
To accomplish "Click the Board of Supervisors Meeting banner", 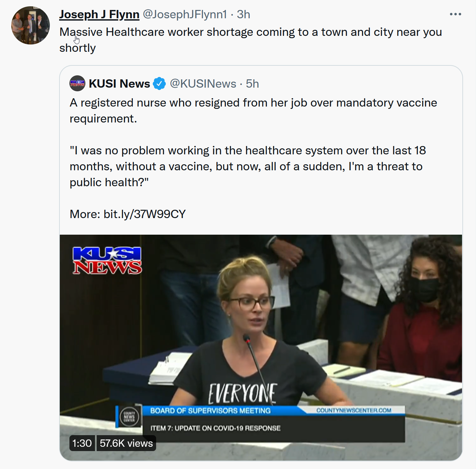I will (x=210, y=411).
